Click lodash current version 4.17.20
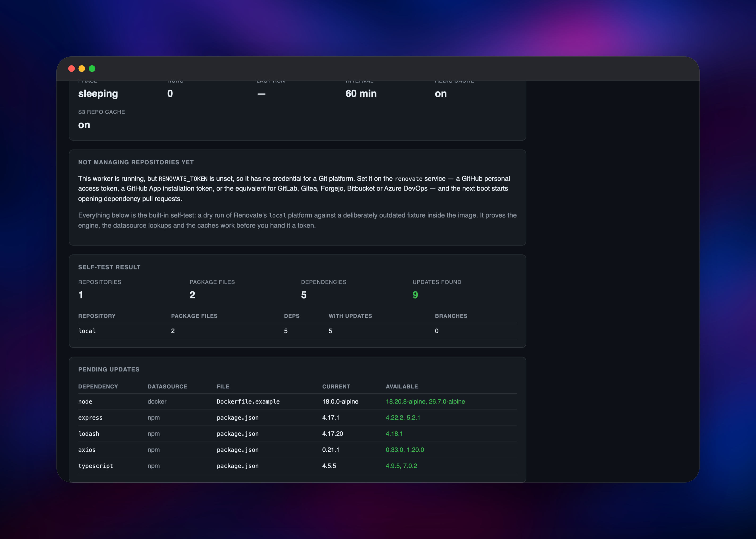756x539 pixels. 333,434
